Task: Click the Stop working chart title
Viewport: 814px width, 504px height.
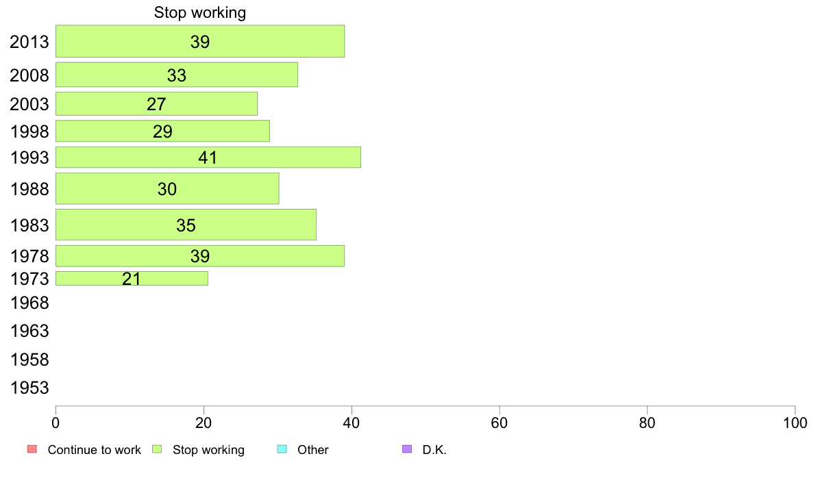Action: (x=200, y=12)
